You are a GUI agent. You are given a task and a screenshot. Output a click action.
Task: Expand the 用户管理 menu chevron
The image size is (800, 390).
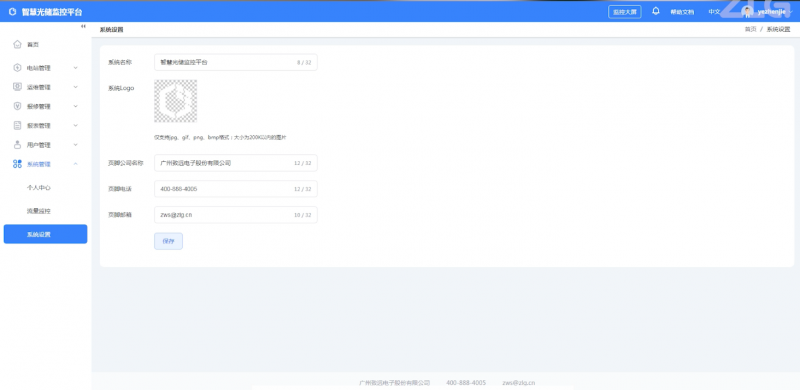(76, 145)
